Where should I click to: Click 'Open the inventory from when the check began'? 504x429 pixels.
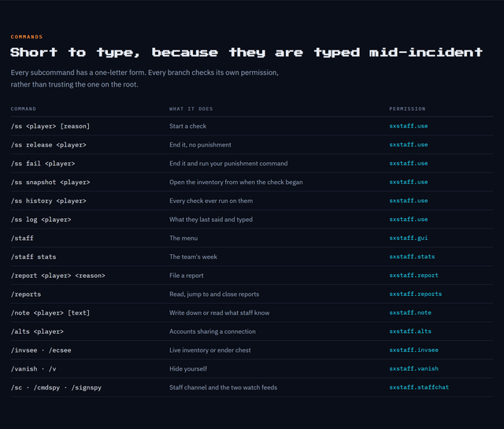point(236,182)
